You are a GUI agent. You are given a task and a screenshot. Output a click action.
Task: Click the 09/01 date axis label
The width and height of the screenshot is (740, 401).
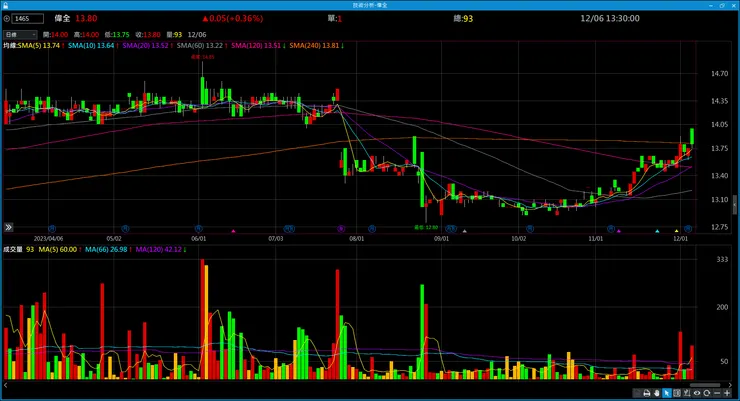[x=442, y=239]
